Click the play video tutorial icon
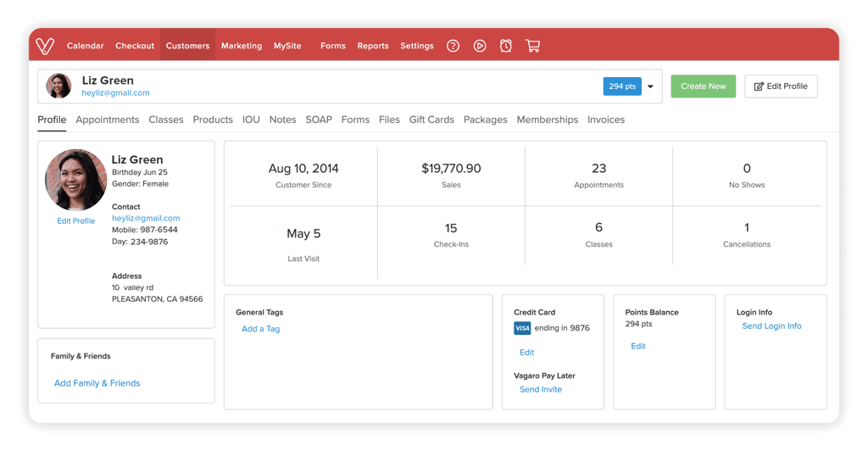The width and height of the screenshot is (868, 451). click(x=480, y=46)
